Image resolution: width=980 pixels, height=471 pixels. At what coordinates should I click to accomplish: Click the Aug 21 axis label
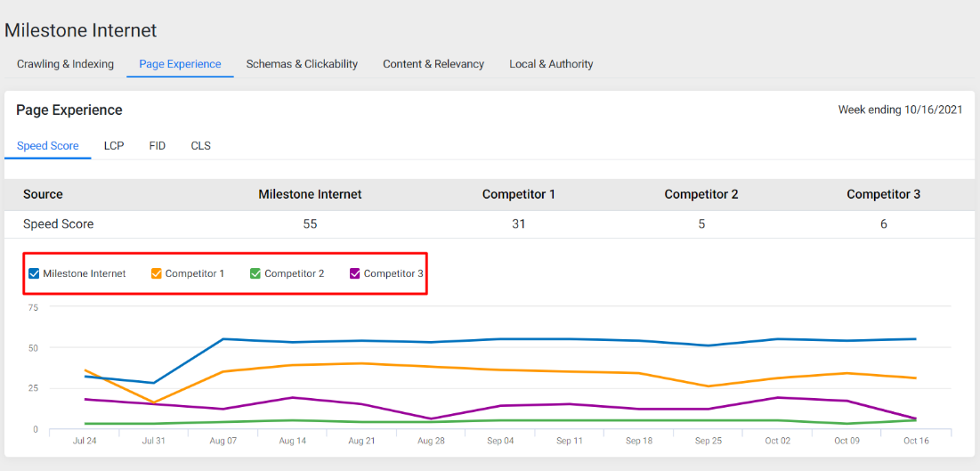pos(362,441)
